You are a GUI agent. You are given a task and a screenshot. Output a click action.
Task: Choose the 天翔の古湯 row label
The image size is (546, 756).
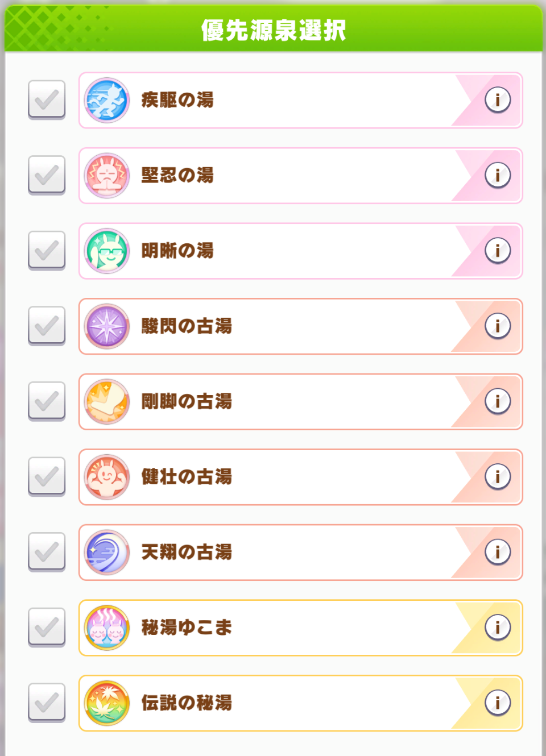click(187, 552)
